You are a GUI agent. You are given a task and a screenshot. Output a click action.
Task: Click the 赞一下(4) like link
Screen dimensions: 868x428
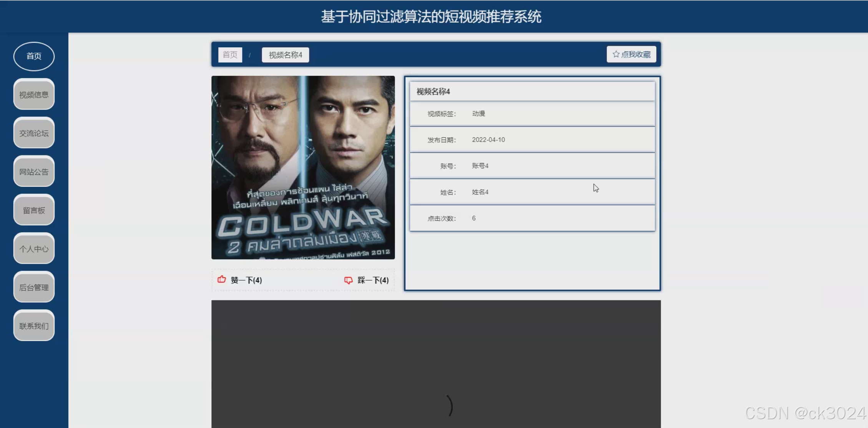246,280
